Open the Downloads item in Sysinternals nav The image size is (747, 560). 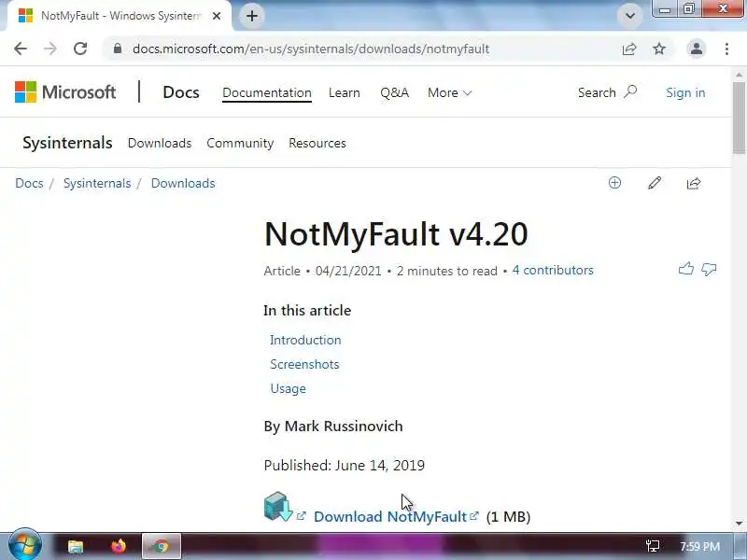tap(160, 144)
